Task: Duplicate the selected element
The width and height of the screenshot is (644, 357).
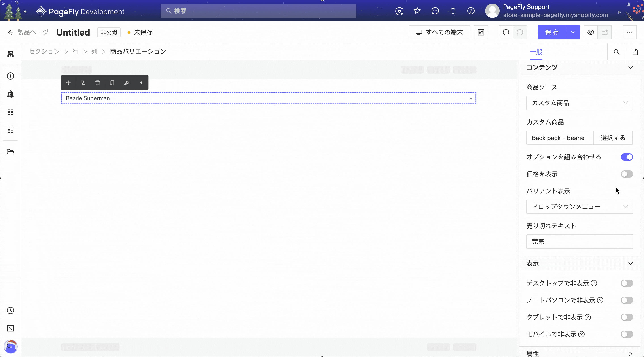Action: [x=83, y=83]
